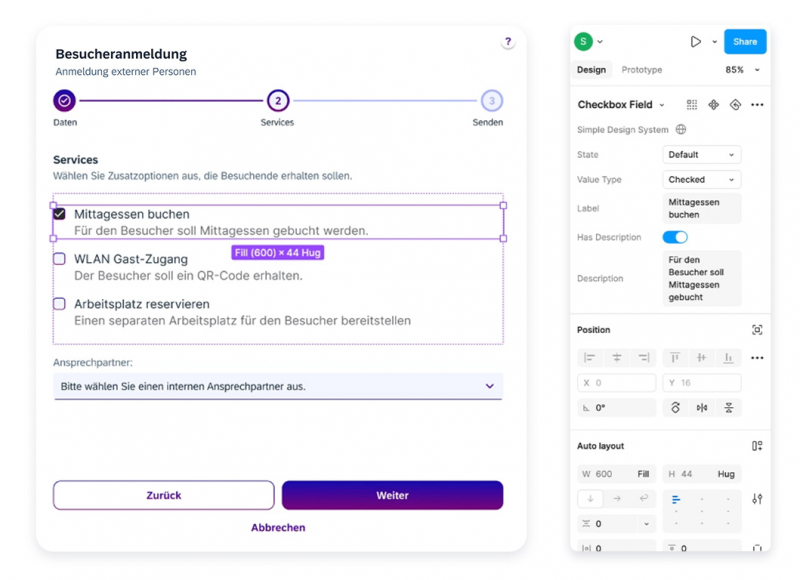Screen dimensions: 800x580
Task: Open Checkbox Field more options menu
Action: point(757,105)
